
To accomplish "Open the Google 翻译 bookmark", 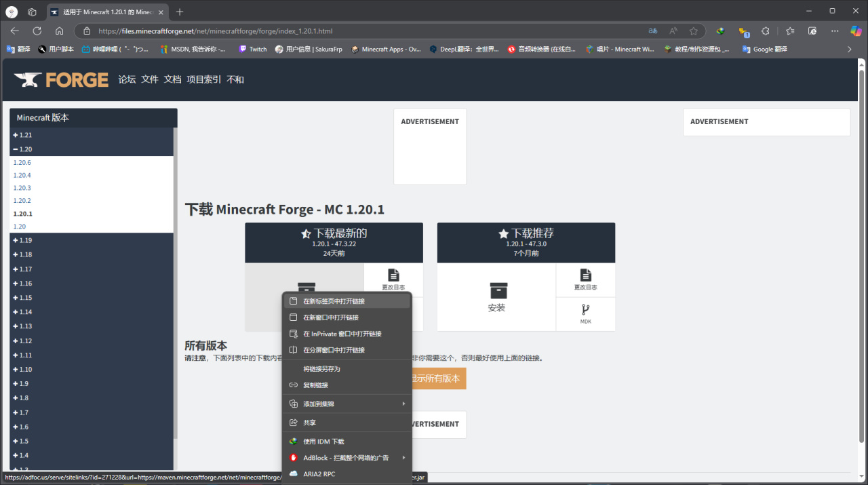I will [765, 49].
